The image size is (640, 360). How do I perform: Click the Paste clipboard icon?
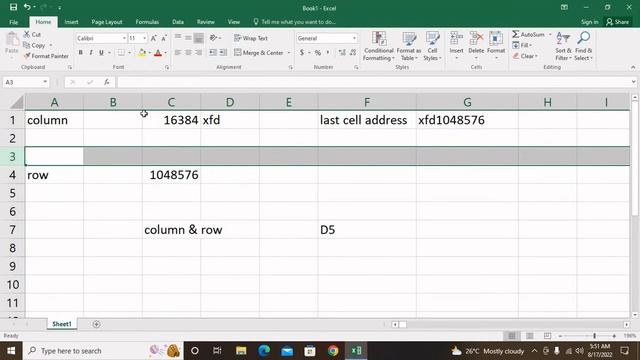coord(12,42)
